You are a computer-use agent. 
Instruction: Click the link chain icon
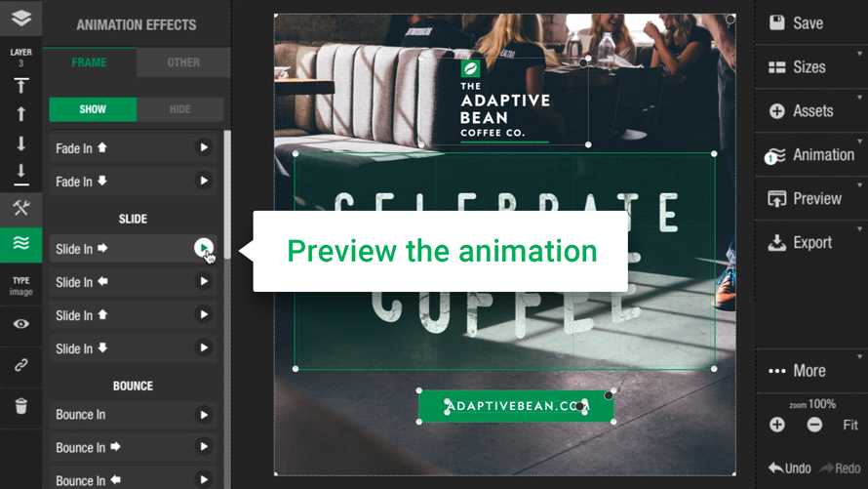[21, 365]
